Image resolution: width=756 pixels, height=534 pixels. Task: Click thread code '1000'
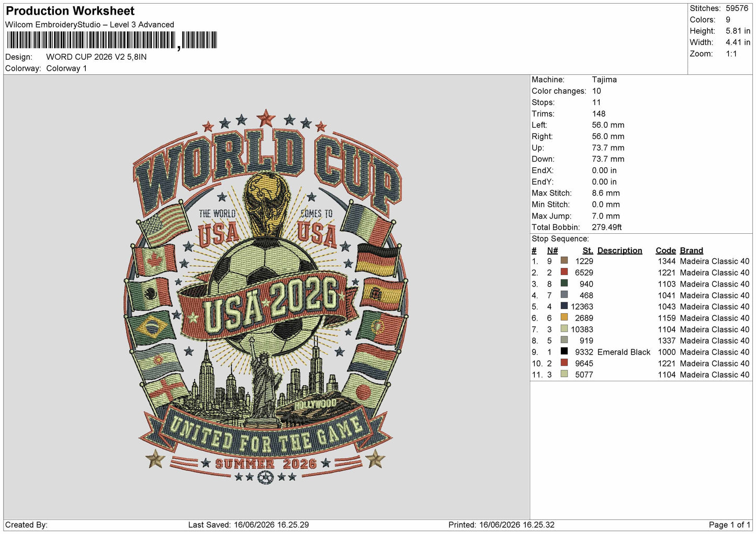click(667, 352)
